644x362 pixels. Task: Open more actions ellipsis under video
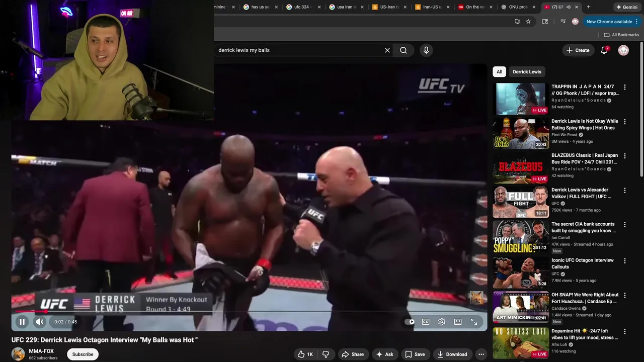[481, 354]
